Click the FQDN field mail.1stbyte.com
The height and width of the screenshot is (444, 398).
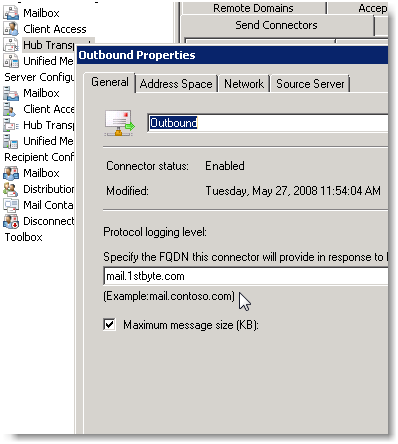coord(246,276)
